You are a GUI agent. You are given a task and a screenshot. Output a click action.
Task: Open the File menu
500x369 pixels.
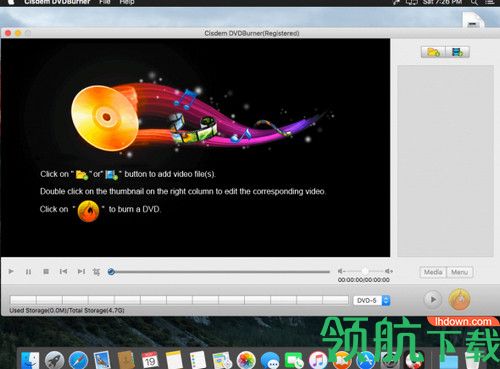pyautogui.click(x=105, y=2)
